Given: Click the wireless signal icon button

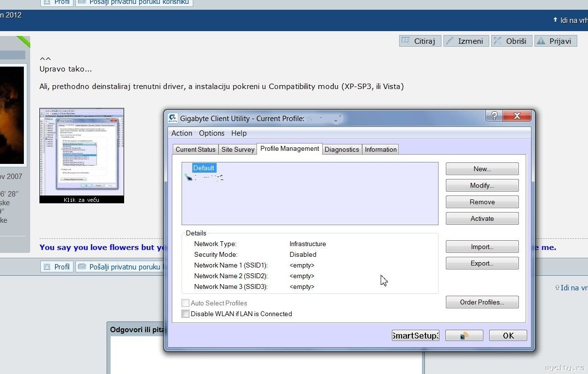Looking at the screenshot, I should [x=464, y=336].
